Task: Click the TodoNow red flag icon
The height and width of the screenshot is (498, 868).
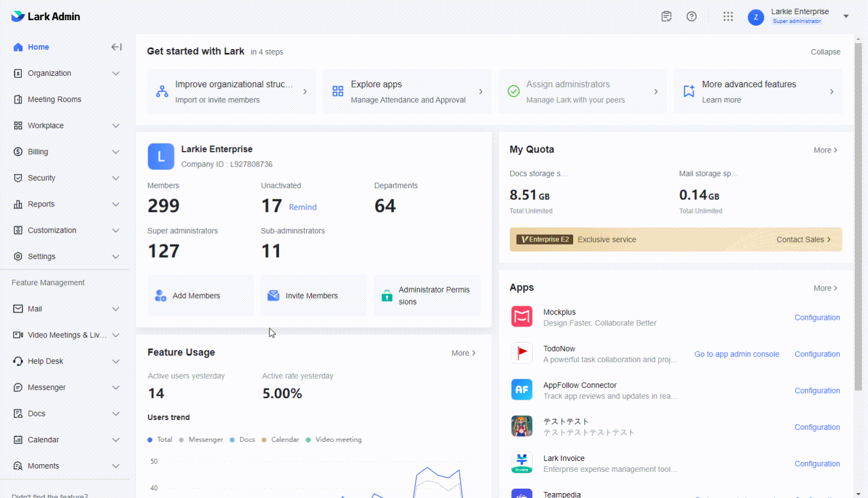Action: pyautogui.click(x=522, y=353)
